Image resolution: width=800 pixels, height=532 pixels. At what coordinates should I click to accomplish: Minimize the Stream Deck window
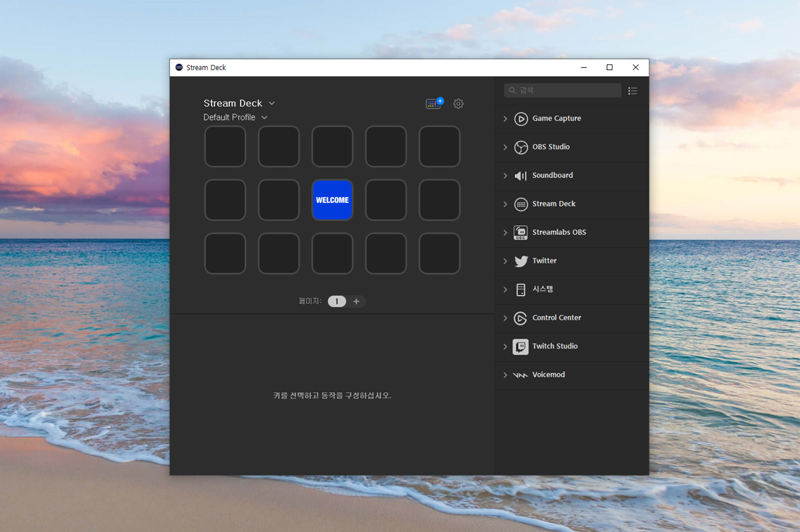click(583, 67)
